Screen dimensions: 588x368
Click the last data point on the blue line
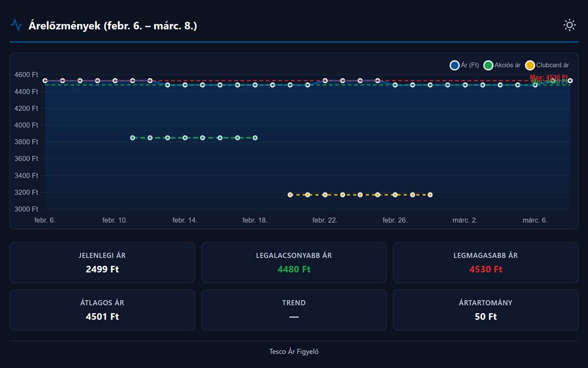pos(570,80)
